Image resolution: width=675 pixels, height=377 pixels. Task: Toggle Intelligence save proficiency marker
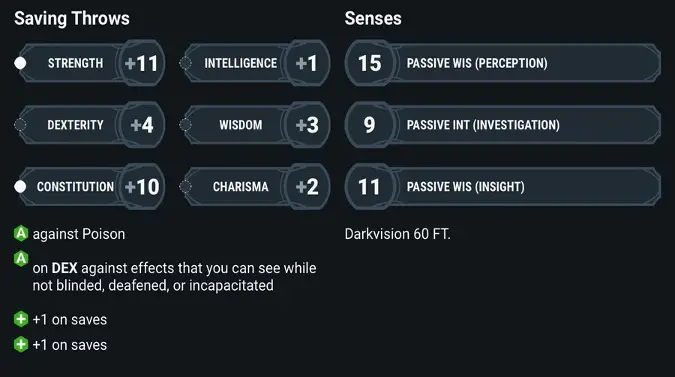coord(185,63)
